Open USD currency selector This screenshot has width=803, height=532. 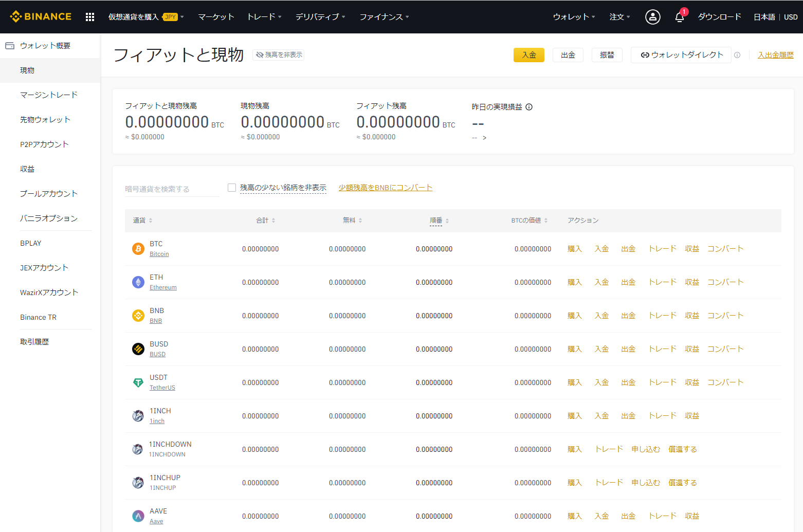pos(791,17)
